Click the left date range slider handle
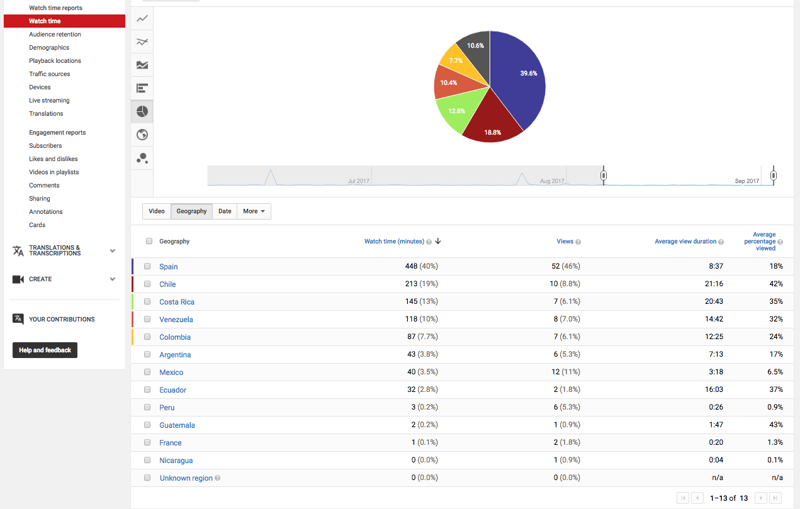The width and height of the screenshot is (800, 509). pyautogui.click(x=603, y=176)
